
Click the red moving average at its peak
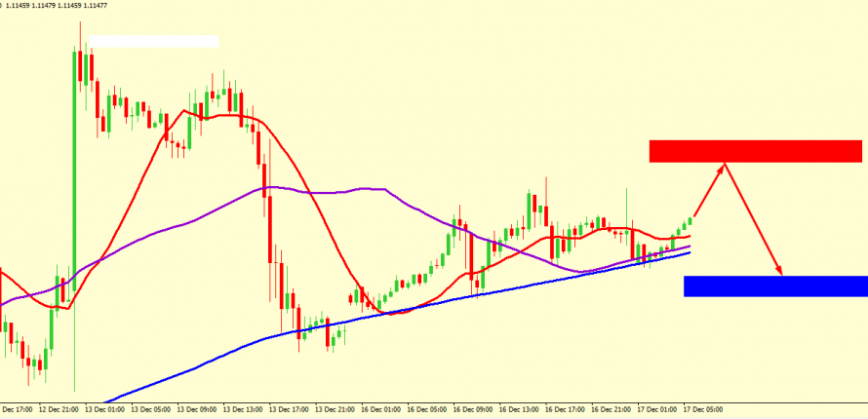click(226, 116)
